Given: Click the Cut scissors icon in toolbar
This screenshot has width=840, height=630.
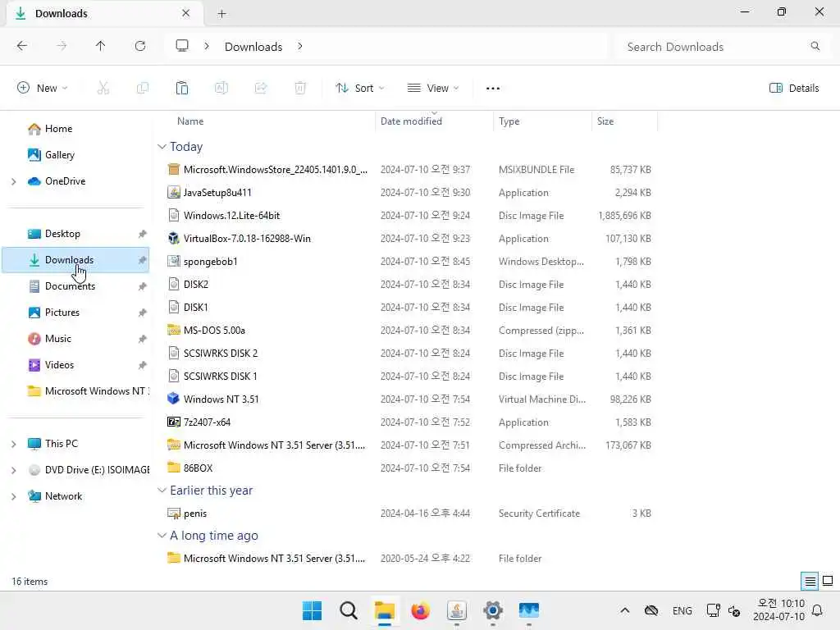Looking at the screenshot, I should (x=103, y=88).
